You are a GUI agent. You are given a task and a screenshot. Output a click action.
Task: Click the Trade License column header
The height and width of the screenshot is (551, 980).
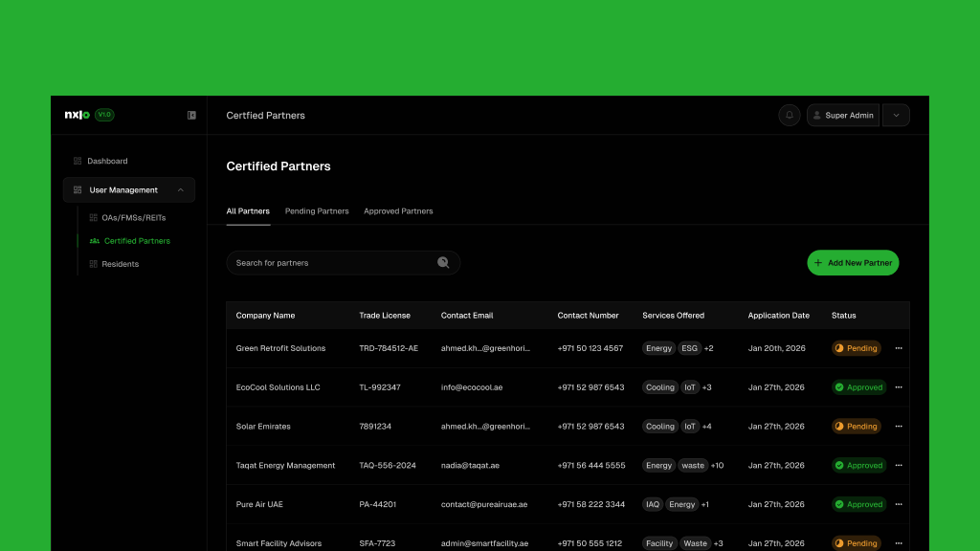(x=385, y=316)
